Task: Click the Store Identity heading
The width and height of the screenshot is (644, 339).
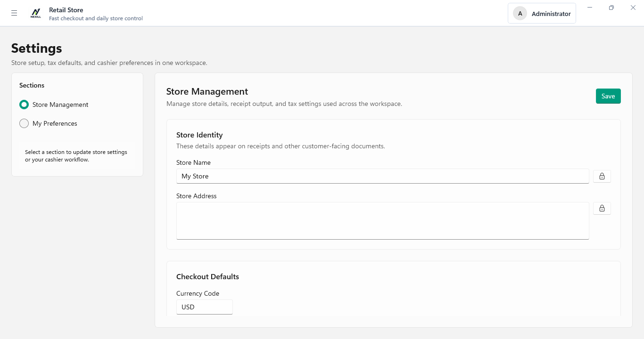Action: click(x=199, y=135)
